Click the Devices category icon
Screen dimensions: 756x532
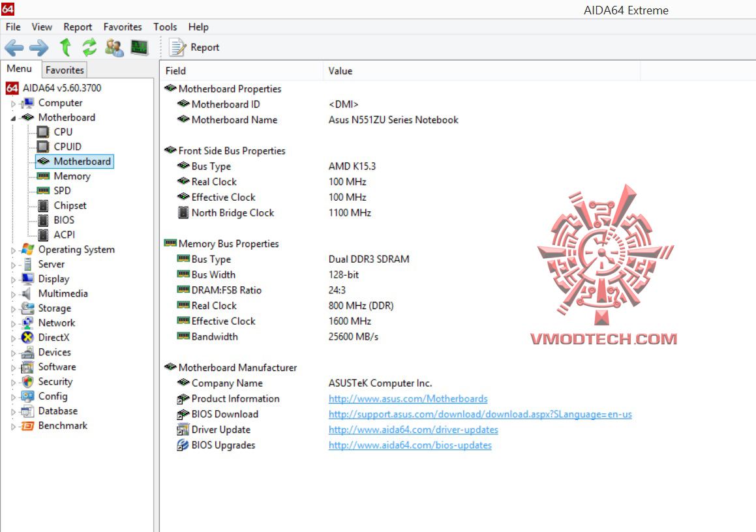28,352
